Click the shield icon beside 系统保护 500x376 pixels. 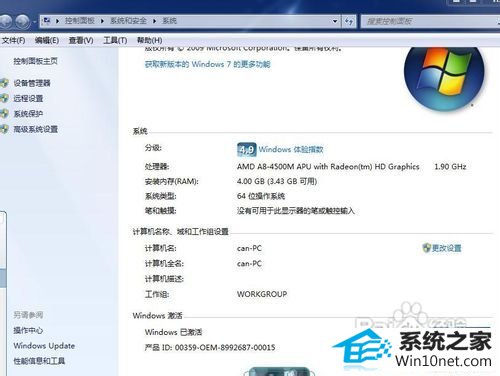coord(4,114)
